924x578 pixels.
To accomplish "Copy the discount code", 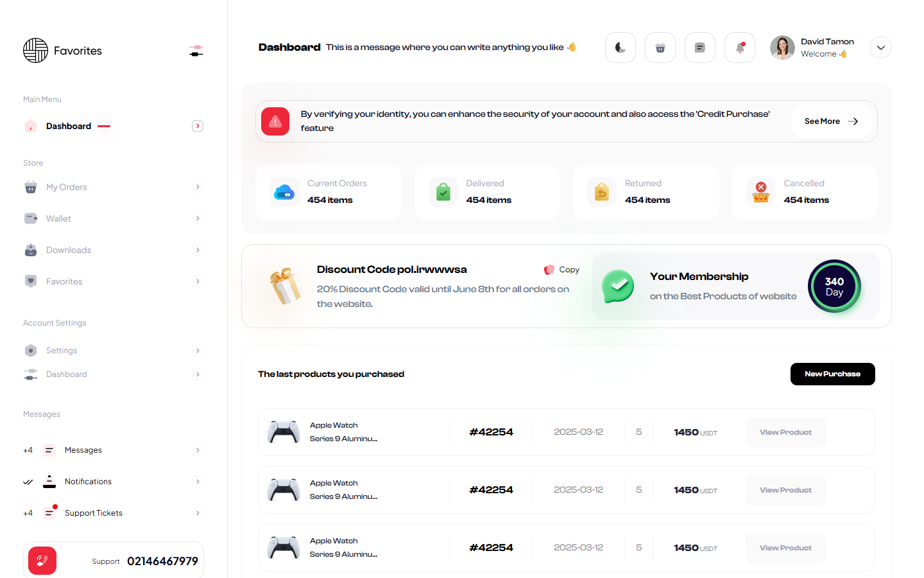I will click(562, 270).
